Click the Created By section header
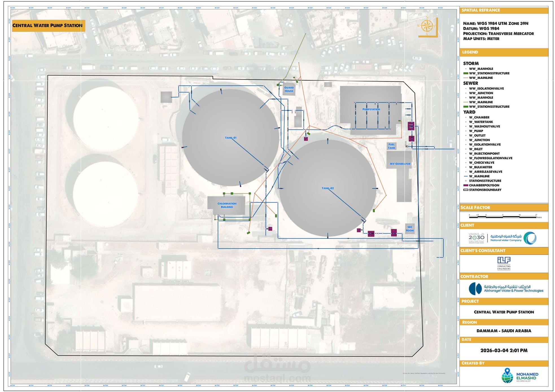Image resolution: width=555 pixels, height=392 pixels. pyautogui.click(x=504, y=363)
